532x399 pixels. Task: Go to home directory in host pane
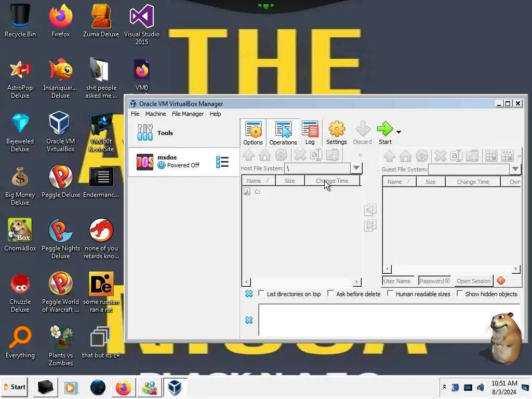coord(265,155)
